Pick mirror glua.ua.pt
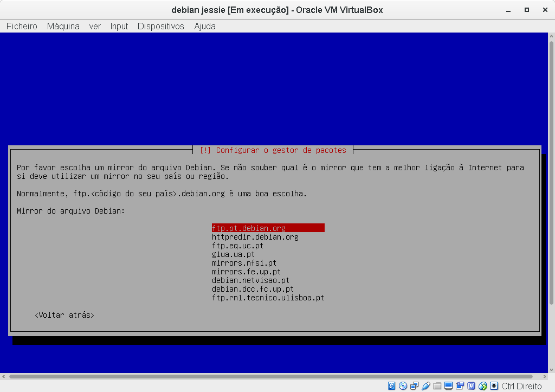555x392 pixels. click(x=233, y=254)
